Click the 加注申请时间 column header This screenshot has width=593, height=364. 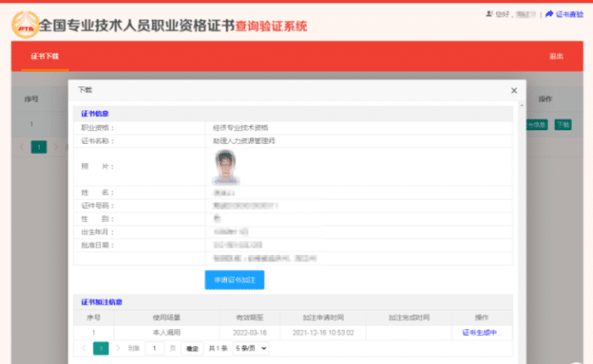coord(324,317)
